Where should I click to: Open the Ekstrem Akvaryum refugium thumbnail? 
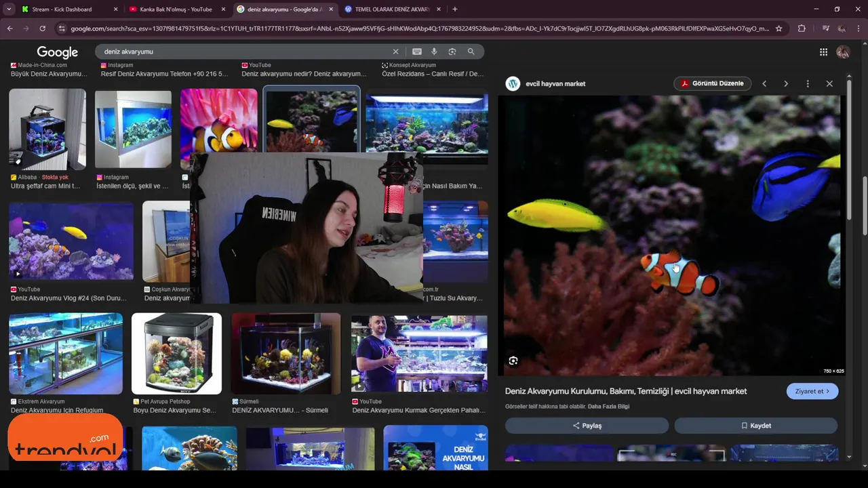coord(66,354)
